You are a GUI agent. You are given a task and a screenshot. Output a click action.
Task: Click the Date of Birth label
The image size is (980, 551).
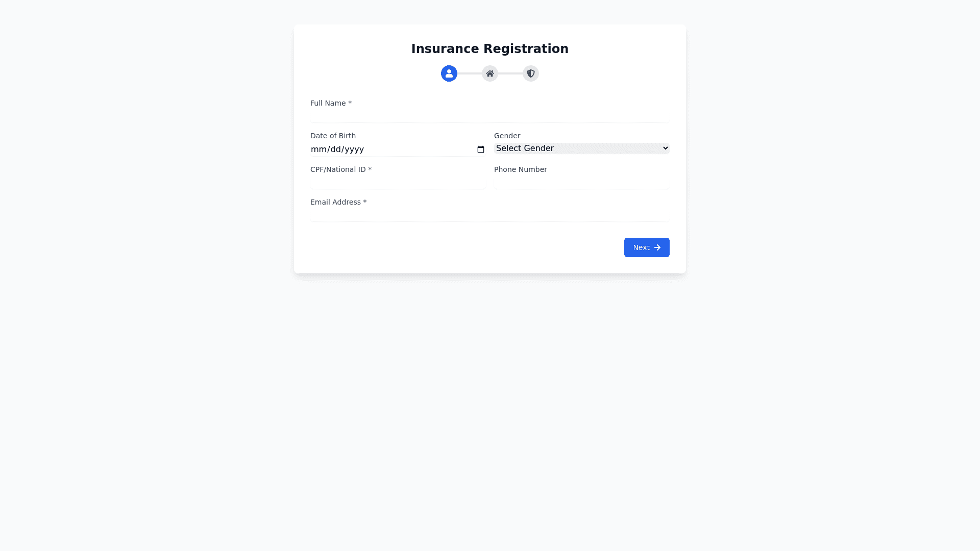pyautogui.click(x=333, y=136)
